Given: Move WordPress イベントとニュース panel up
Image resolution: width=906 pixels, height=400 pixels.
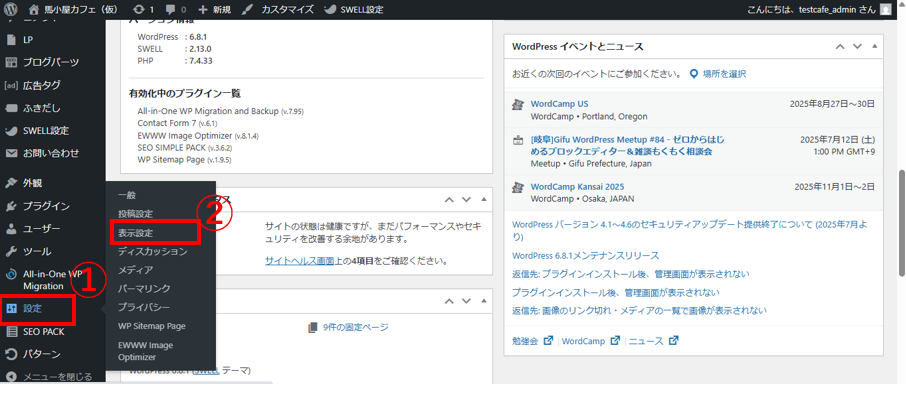Looking at the screenshot, I should click(x=841, y=46).
